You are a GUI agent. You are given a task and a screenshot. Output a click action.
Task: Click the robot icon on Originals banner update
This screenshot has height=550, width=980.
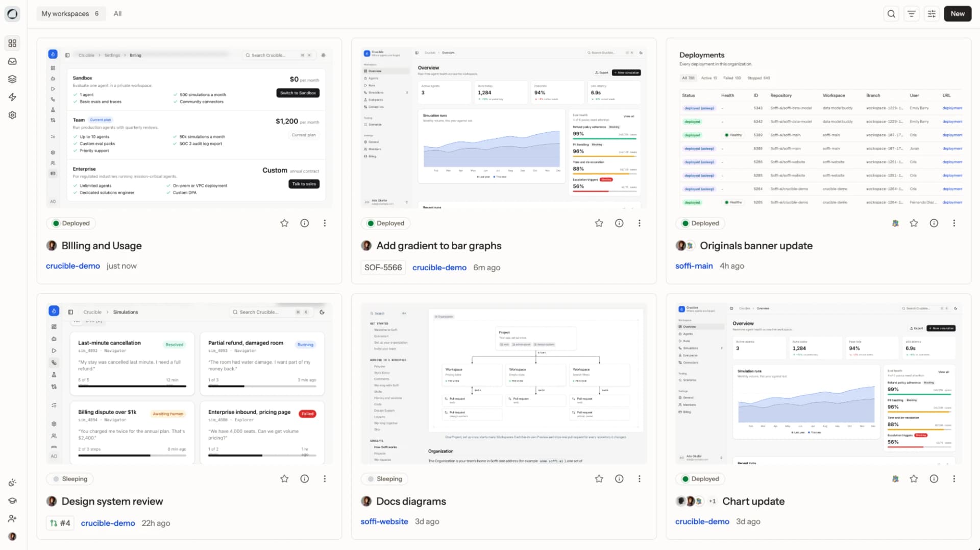pyautogui.click(x=895, y=223)
